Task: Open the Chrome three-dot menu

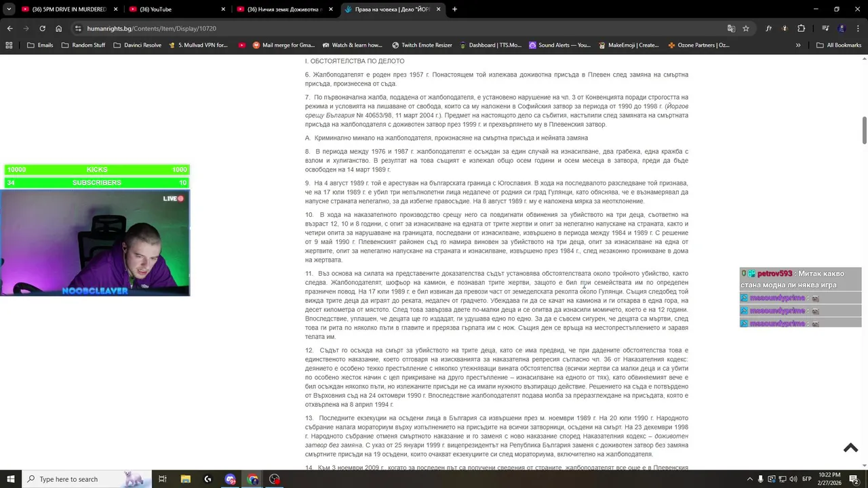Action: pos(858,28)
